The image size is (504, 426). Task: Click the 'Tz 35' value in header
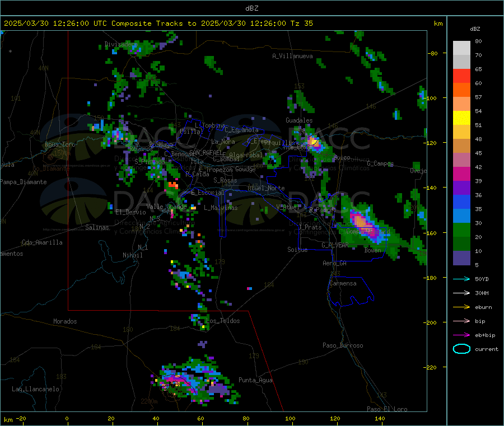(301, 24)
